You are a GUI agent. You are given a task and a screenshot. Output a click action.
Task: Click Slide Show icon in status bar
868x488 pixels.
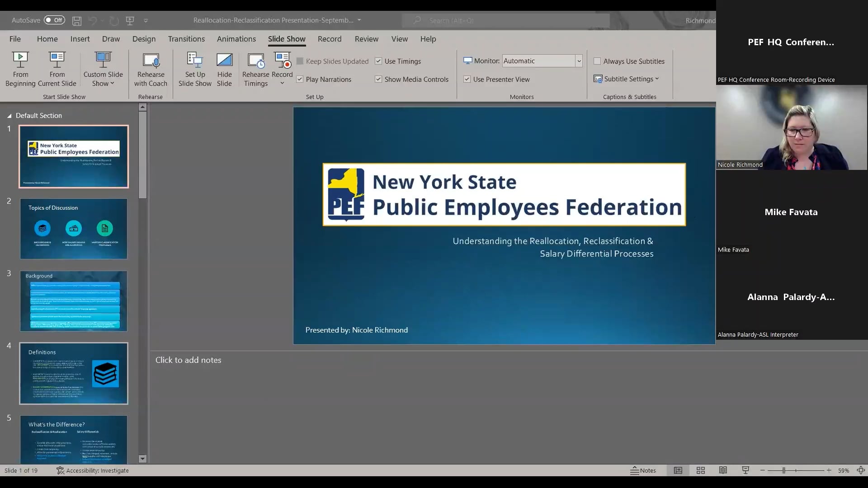745,470
